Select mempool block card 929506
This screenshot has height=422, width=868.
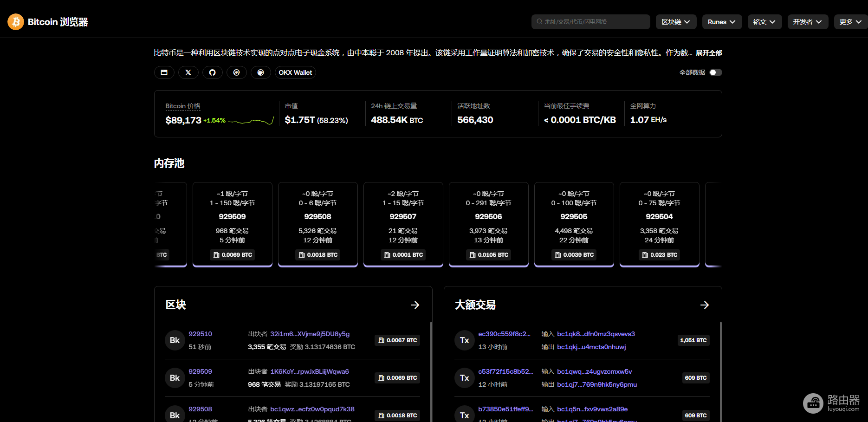coord(489,225)
